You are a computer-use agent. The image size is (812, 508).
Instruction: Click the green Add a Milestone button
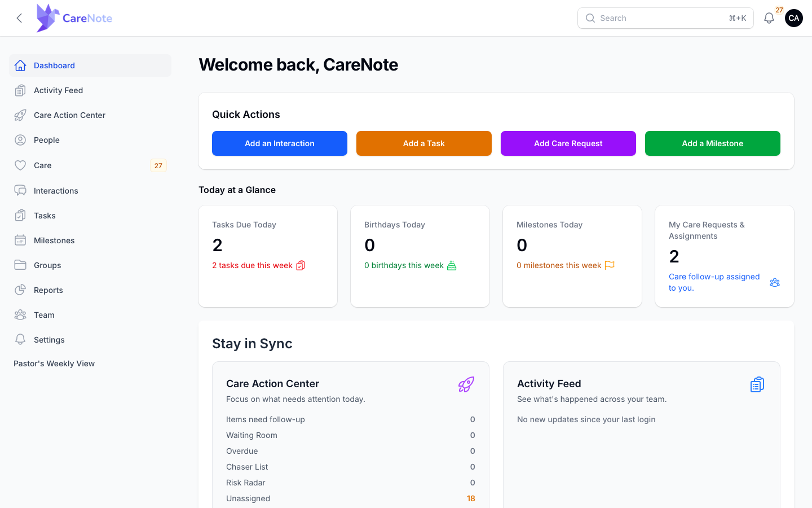(713, 143)
